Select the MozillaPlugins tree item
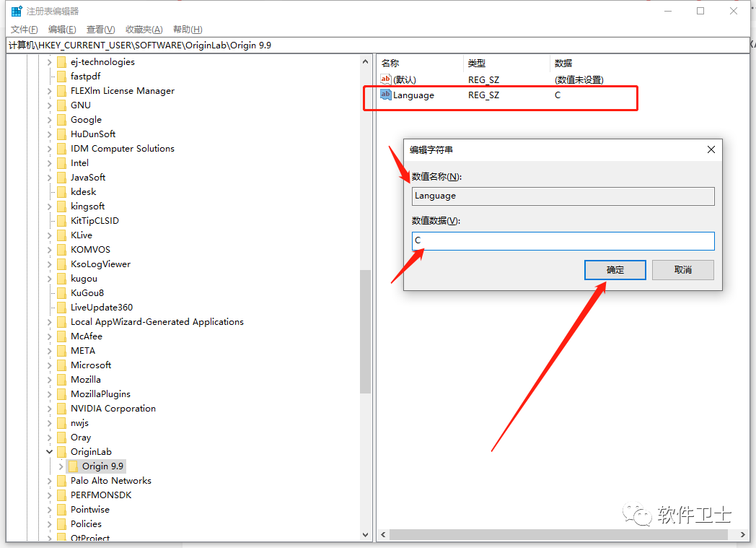 [100, 394]
